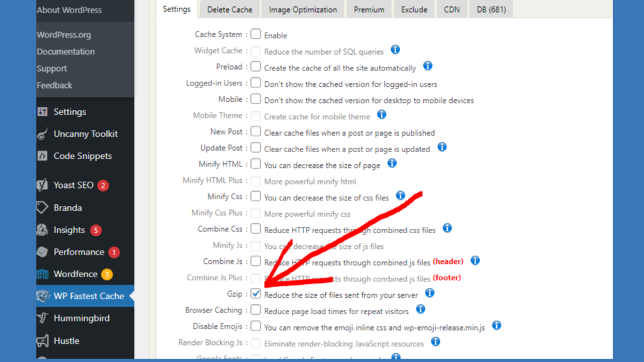The image size is (644, 362).
Task: Check the Combine Js checkbox
Action: click(x=256, y=261)
